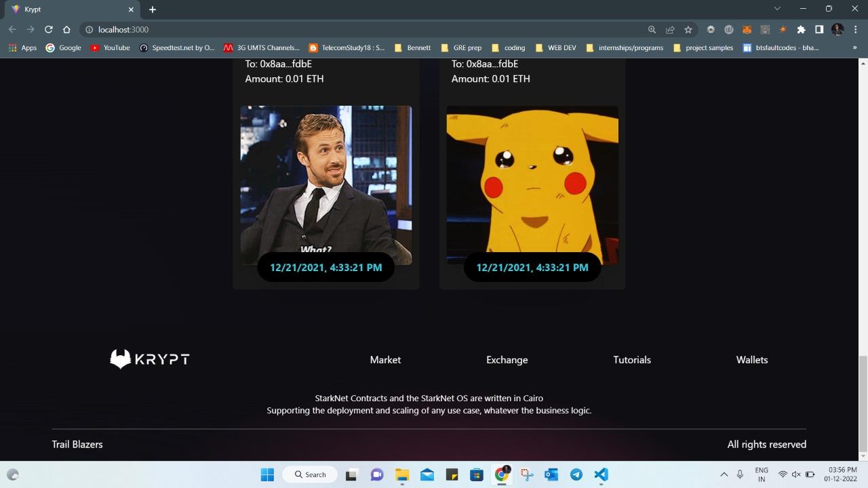
Task: Open File Explorer from the taskbar
Action: 402,474
